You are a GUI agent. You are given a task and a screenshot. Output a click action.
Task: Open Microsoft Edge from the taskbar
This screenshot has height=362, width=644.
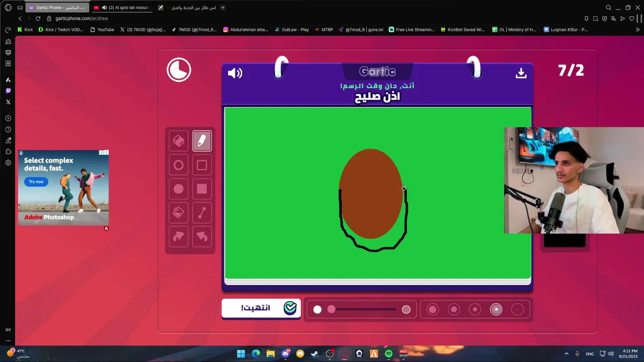(x=256, y=353)
